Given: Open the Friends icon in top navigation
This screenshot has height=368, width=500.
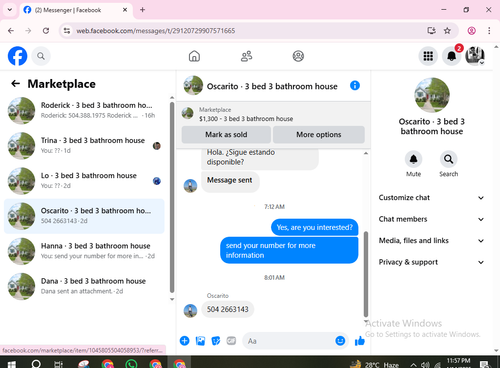Looking at the screenshot, I should (x=246, y=56).
